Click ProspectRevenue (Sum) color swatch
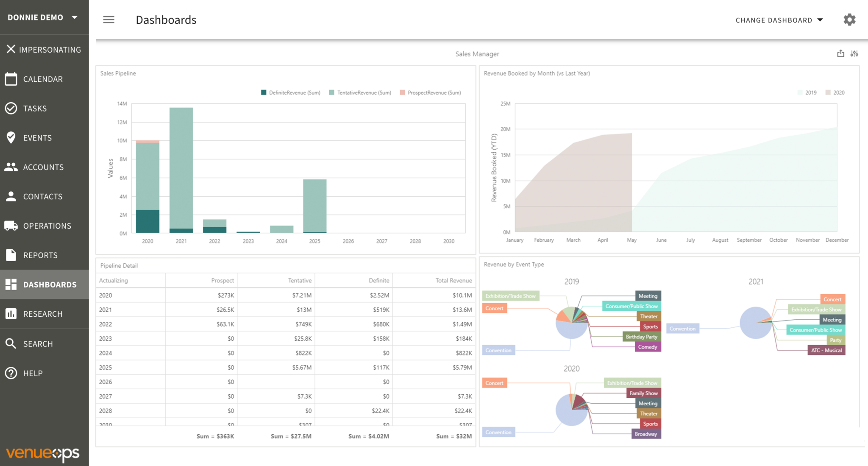This screenshot has height=466, width=868. [402, 92]
